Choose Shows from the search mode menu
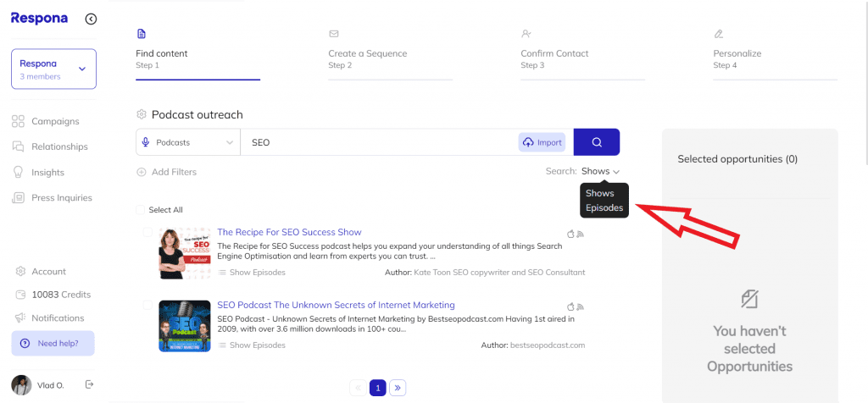The image size is (868, 403). point(600,194)
